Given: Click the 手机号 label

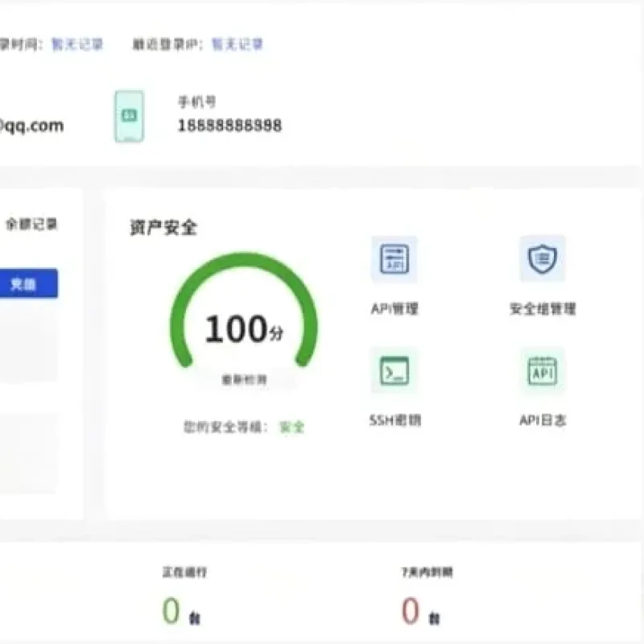Looking at the screenshot, I should click(x=196, y=101).
